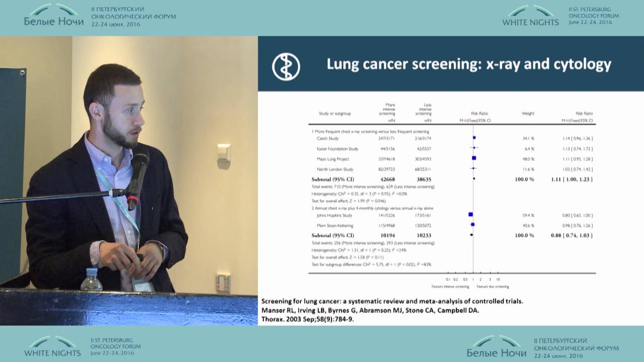Click the value '44/5156' in Kaiser row
The width and height of the screenshot is (644, 362).
point(388,149)
